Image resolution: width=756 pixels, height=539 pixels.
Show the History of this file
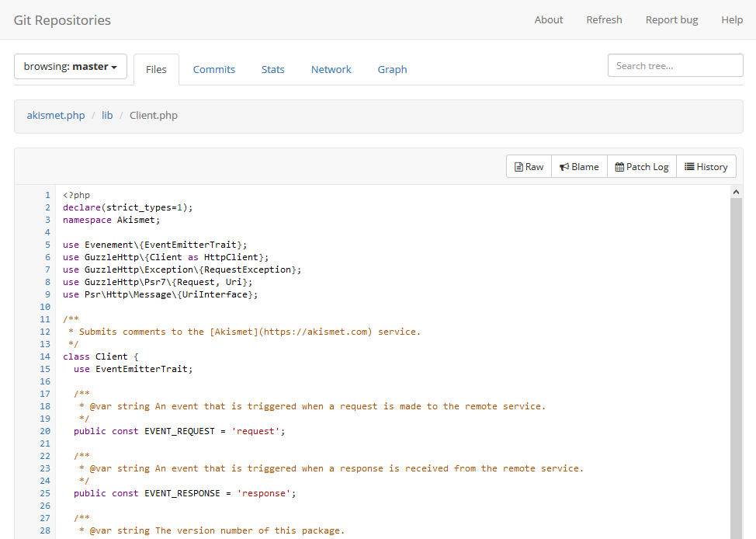(x=706, y=165)
